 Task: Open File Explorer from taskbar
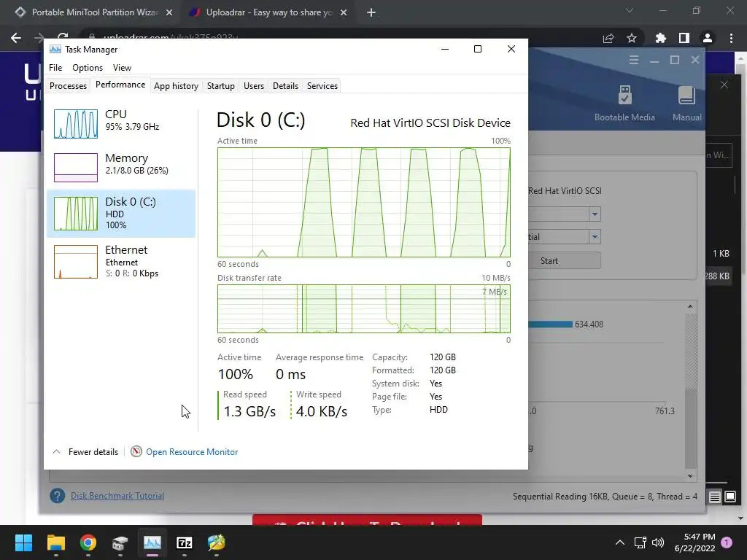[x=55, y=542]
